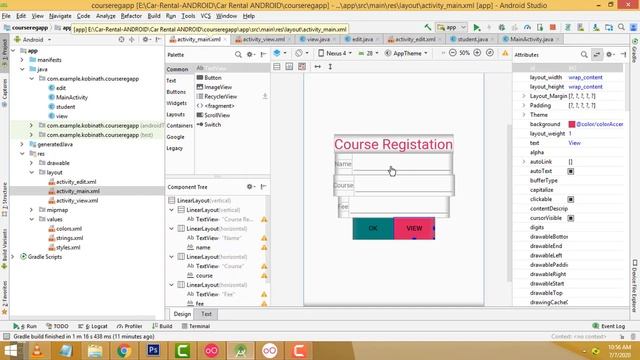Stop the running app red square

pyautogui.click(x=553, y=27)
